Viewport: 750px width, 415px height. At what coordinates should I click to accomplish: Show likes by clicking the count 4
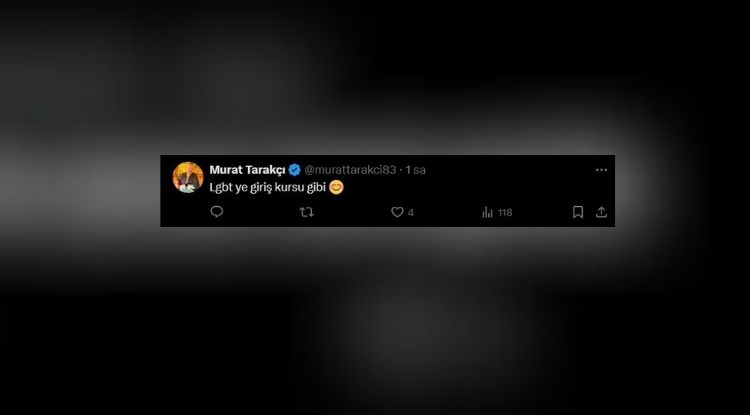click(410, 213)
